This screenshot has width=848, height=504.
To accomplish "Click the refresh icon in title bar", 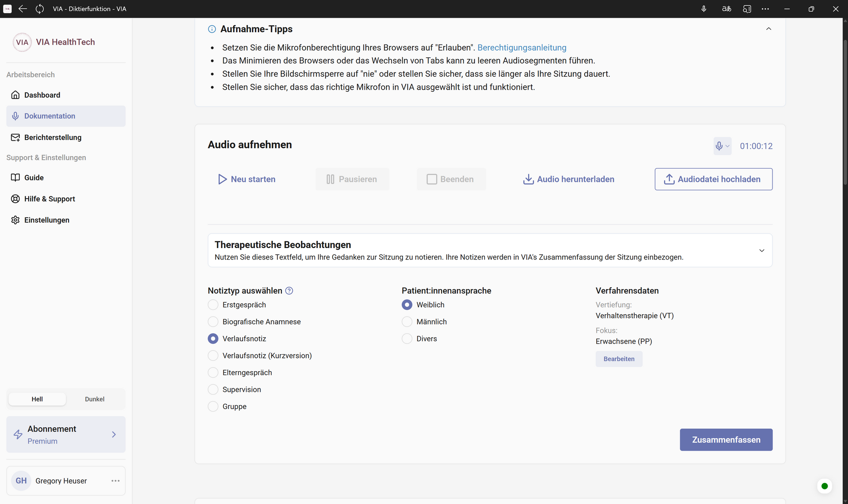I will click(x=40, y=9).
